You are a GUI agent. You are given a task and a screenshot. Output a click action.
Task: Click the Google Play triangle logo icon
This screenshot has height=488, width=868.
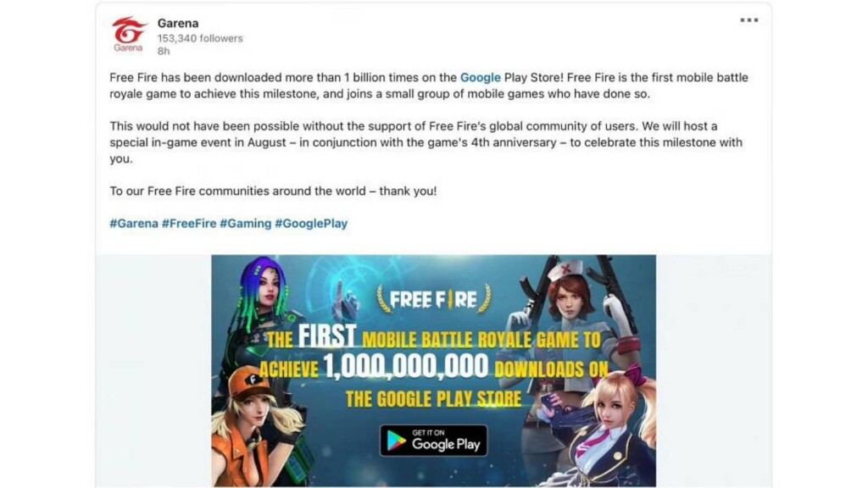click(x=396, y=441)
